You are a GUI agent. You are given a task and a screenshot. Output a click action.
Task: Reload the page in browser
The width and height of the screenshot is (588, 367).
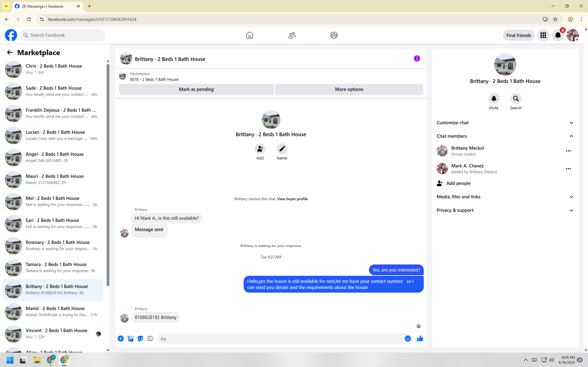(x=29, y=19)
